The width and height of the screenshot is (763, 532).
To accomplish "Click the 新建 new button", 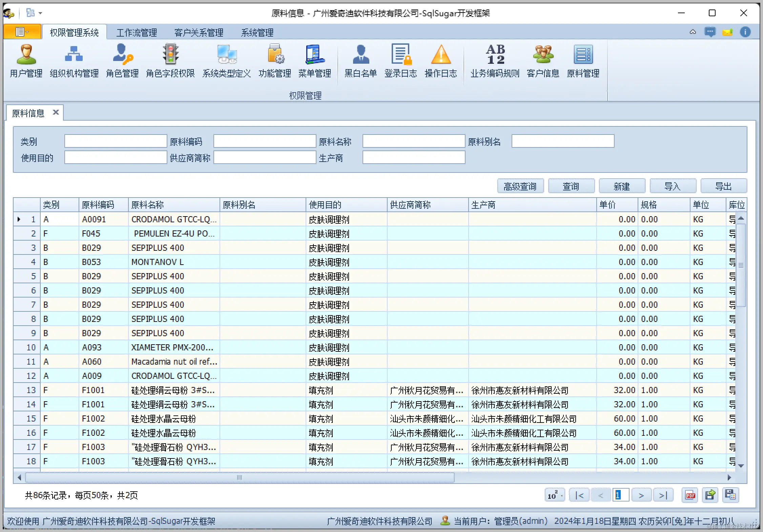I will pyautogui.click(x=622, y=186).
